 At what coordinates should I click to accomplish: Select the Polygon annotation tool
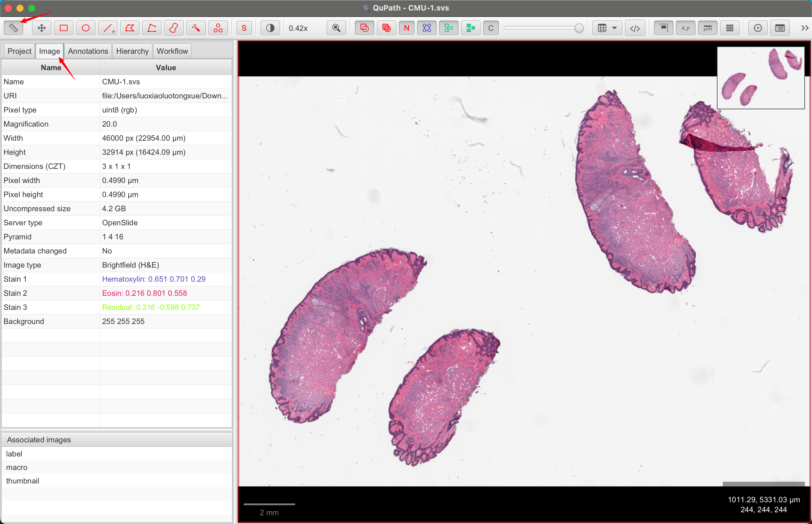click(129, 28)
